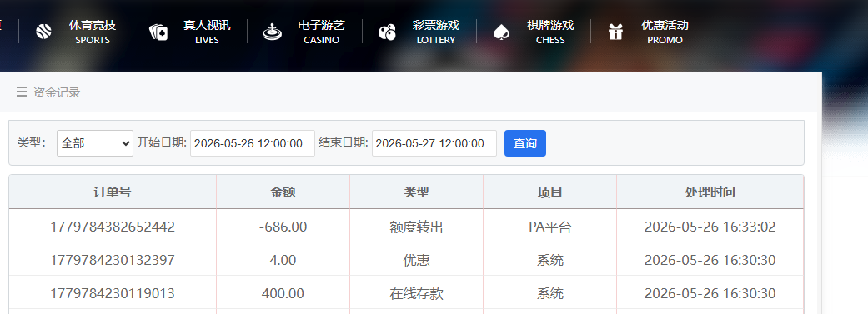Viewport: 868px width, 314px height.
Task: Click the 结束日期 end date field
Action: tap(434, 143)
